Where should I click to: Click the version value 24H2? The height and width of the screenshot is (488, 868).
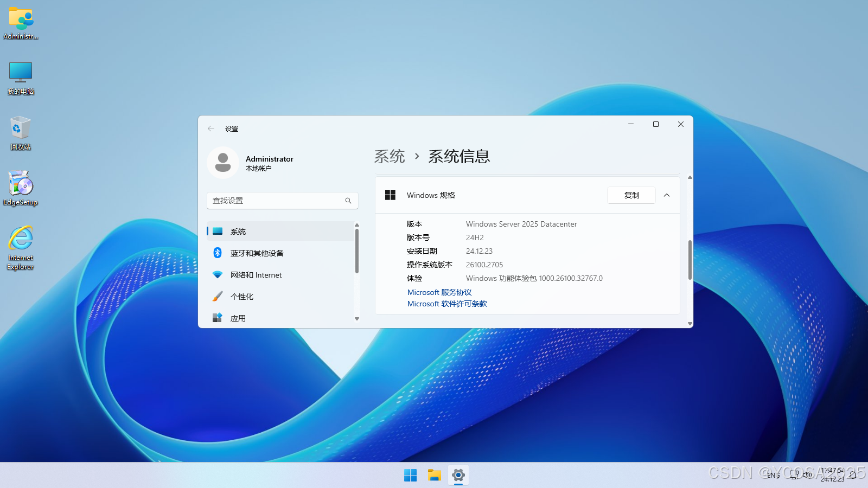pos(475,237)
